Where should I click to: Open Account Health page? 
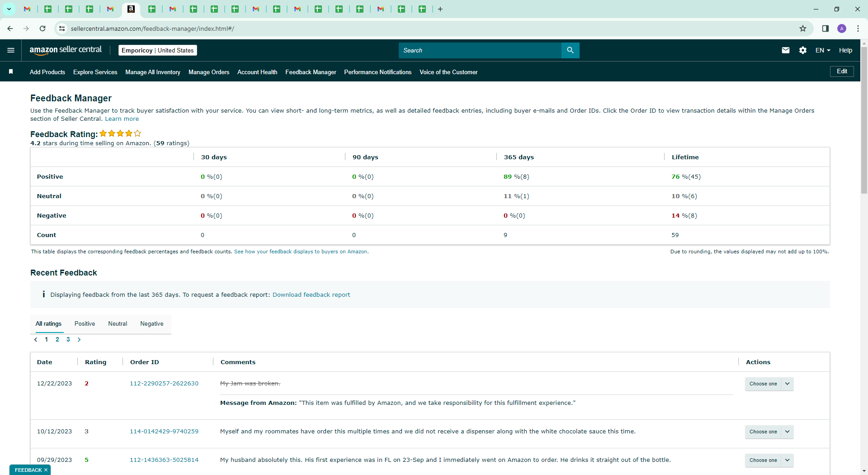(x=257, y=72)
